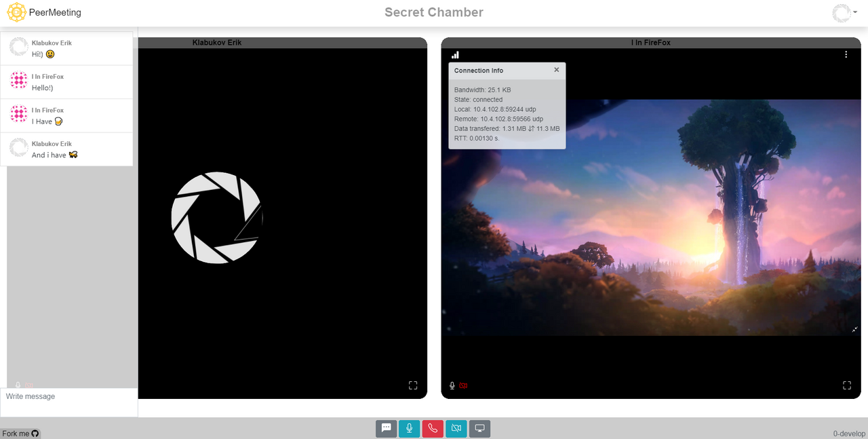This screenshot has width=868, height=439.
Task: Focus the Write message input
Action: pyautogui.click(x=69, y=402)
